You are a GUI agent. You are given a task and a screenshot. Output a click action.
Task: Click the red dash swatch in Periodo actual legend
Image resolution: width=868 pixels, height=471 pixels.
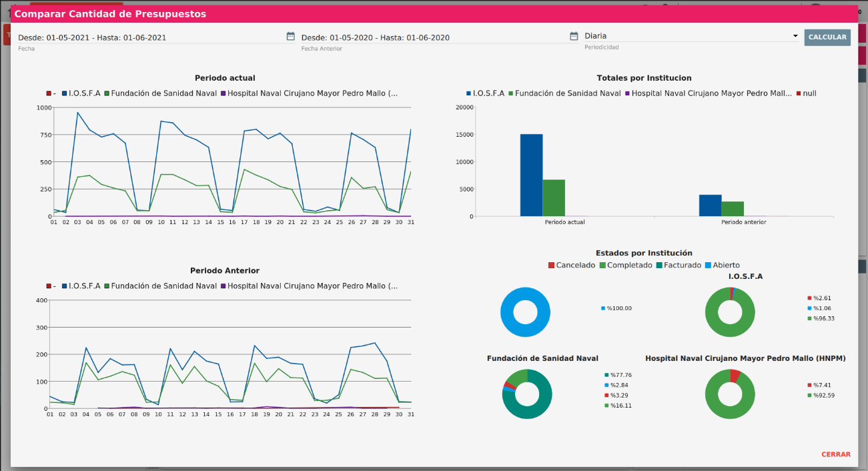point(50,93)
